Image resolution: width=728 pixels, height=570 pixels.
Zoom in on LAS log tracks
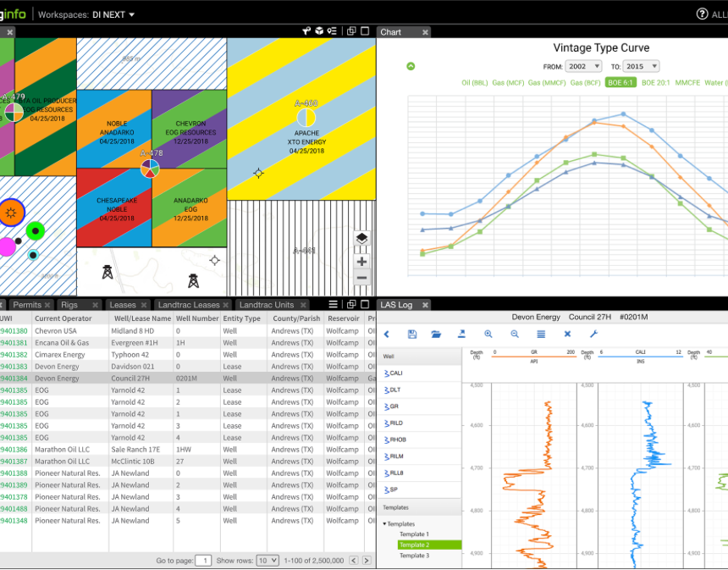pyautogui.click(x=488, y=334)
